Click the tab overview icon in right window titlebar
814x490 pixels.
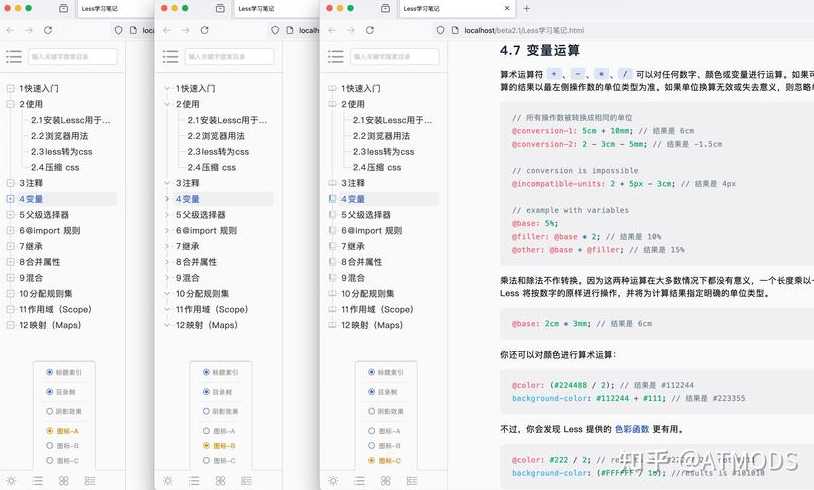[385, 8]
